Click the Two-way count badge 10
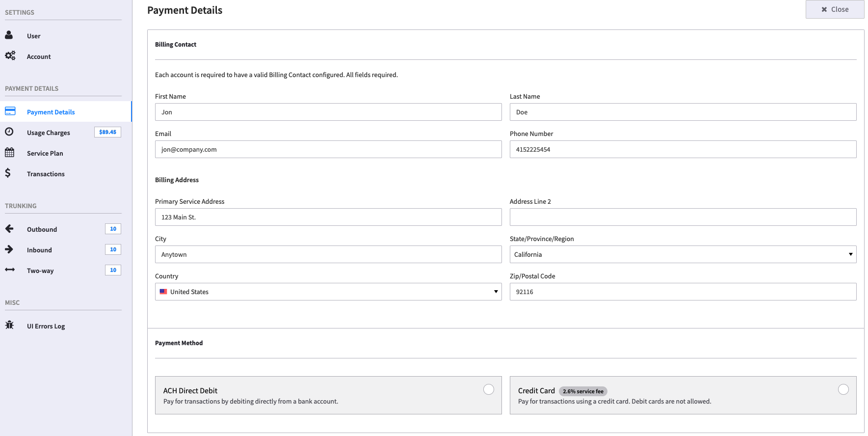 113,270
